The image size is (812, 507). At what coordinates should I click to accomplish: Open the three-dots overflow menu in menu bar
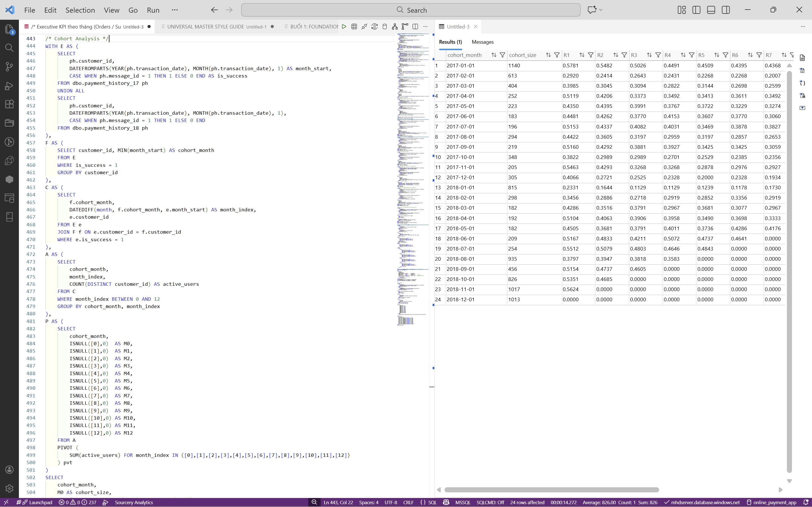point(175,10)
